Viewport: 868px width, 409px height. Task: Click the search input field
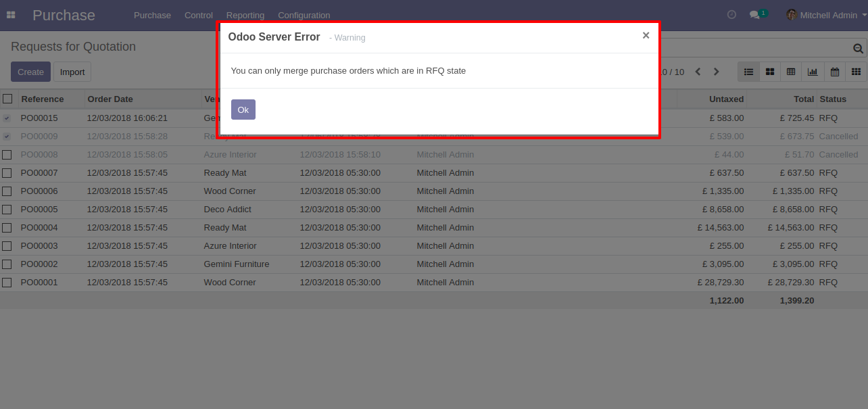(755, 49)
